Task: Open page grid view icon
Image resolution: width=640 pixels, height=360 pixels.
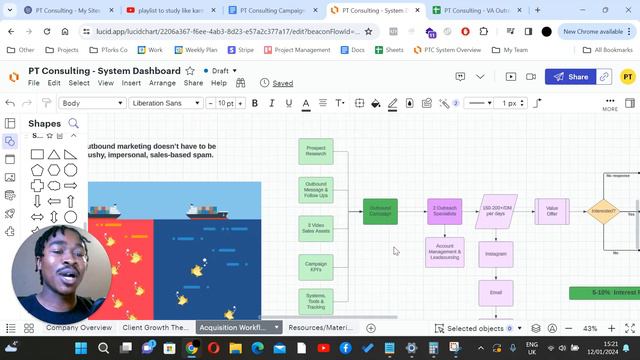Action: 29,328
